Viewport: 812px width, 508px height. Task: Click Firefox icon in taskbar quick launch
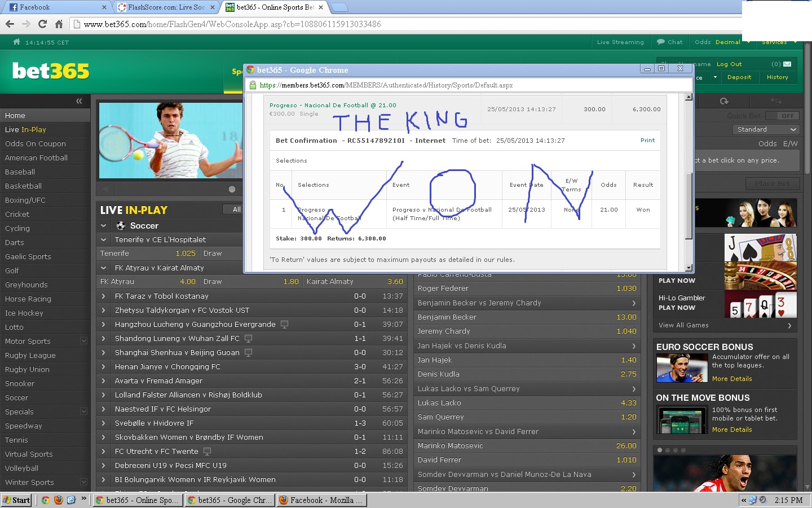tap(58, 500)
